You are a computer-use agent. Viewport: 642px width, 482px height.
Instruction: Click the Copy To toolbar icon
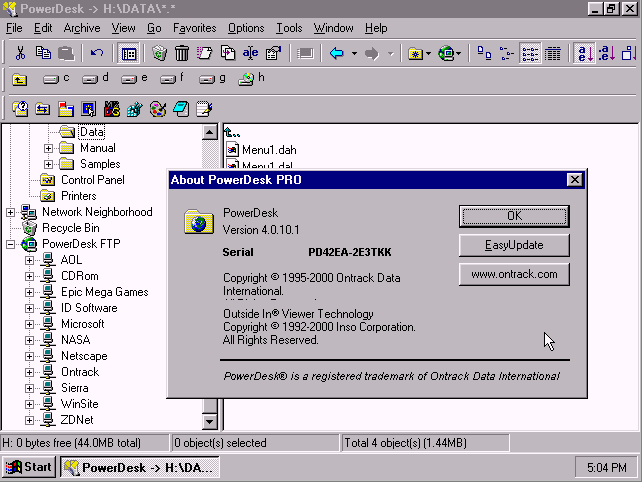(x=228, y=53)
